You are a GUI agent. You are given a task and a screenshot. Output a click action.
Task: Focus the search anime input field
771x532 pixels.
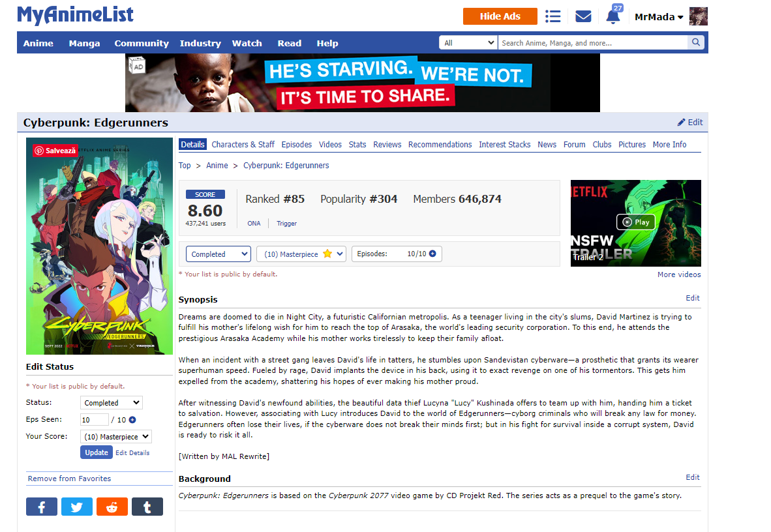[x=593, y=43]
